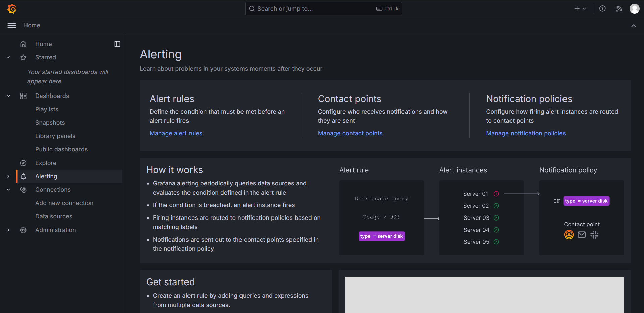This screenshot has width=644, height=313.
Task: Click the Alerting bell icon
Action: click(x=23, y=176)
